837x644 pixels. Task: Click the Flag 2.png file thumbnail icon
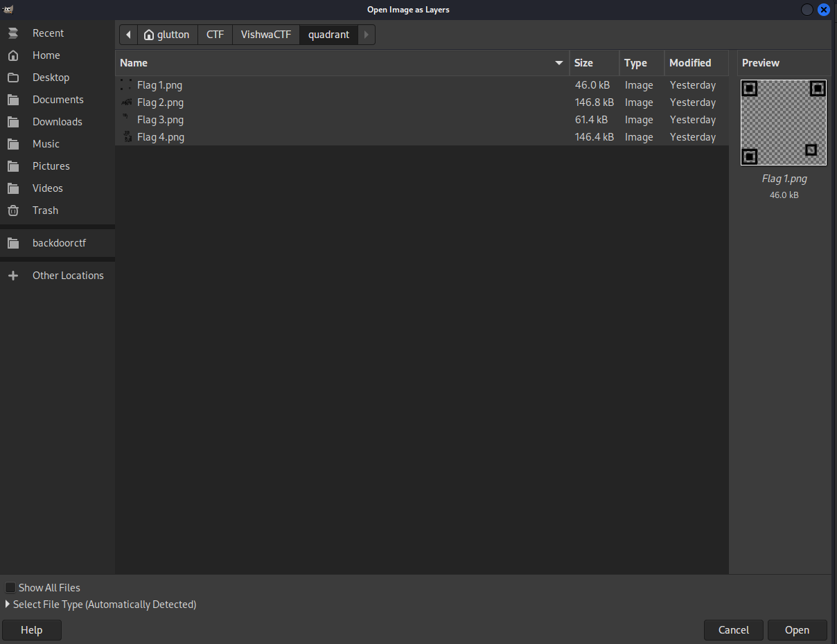tap(126, 102)
